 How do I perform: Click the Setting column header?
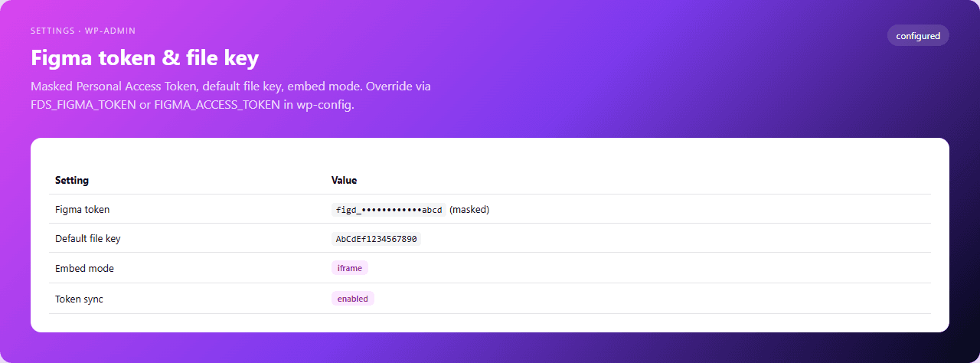(x=72, y=181)
